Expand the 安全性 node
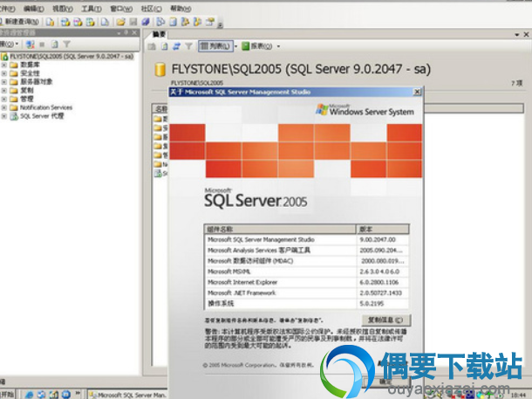Image resolution: width=532 pixels, height=399 pixels. tap(4, 73)
